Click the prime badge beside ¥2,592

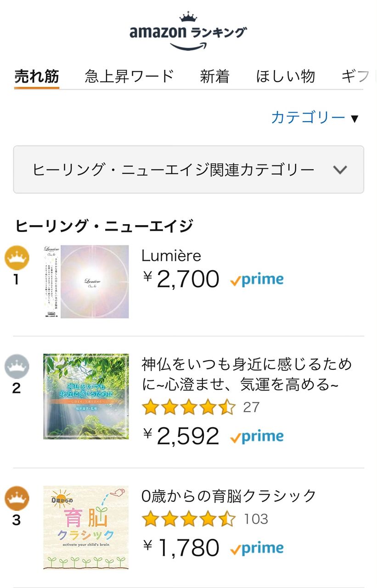coord(257,436)
